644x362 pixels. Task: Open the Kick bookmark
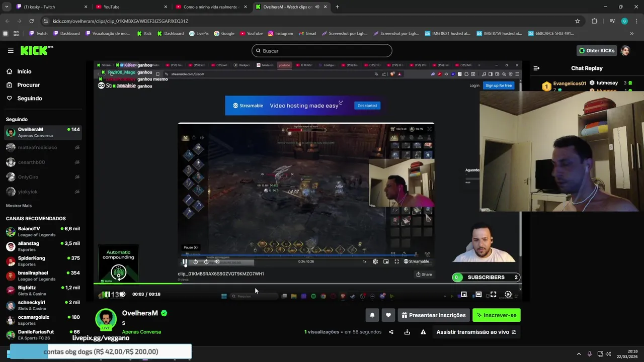(x=144, y=34)
